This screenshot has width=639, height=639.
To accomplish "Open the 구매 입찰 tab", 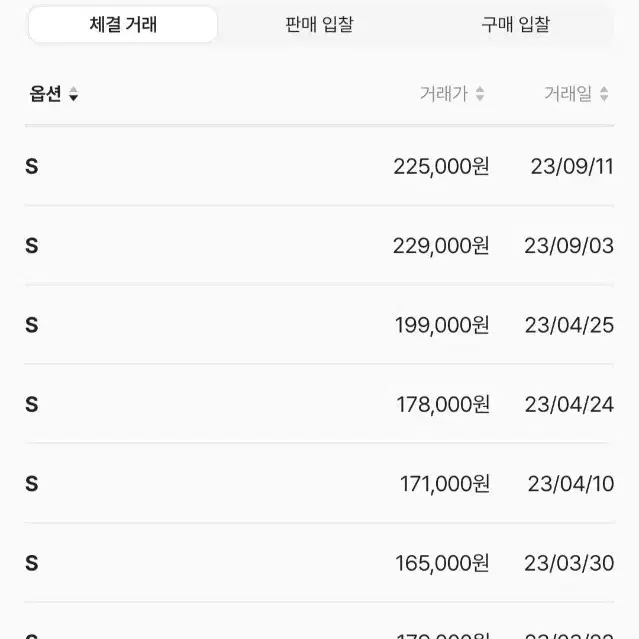I will [516, 24].
